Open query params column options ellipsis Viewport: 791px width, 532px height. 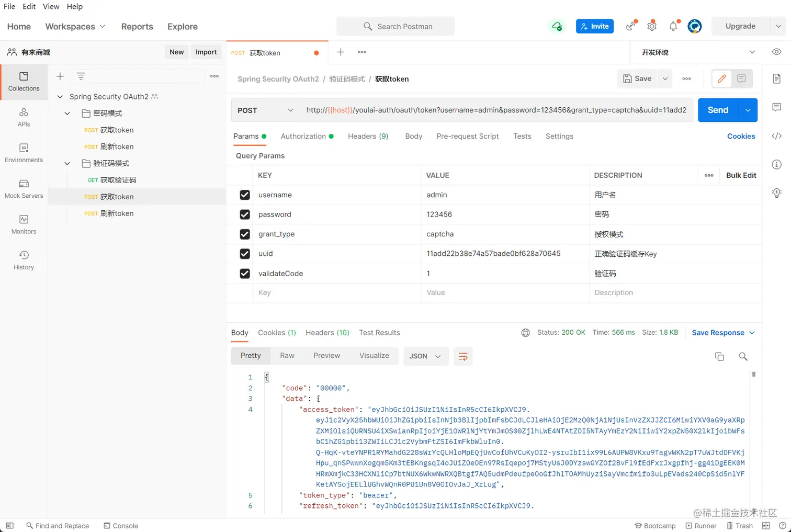(x=709, y=175)
